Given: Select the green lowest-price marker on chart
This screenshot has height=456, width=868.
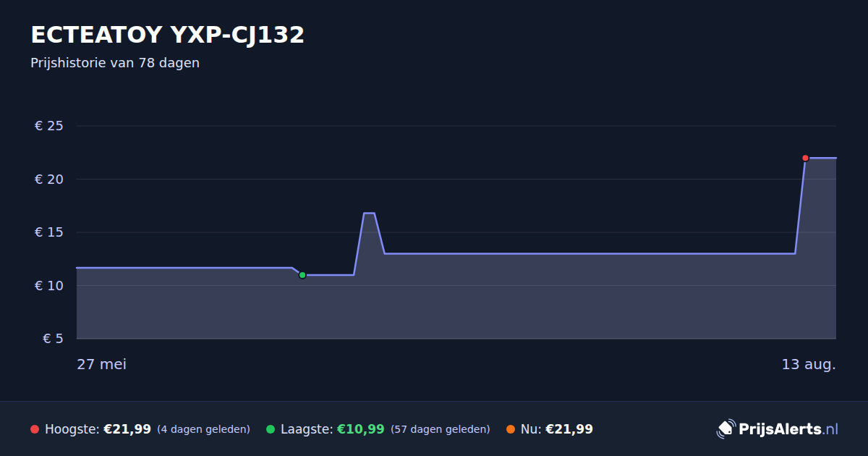Looking at the screenshot, I should click(302, 275).
